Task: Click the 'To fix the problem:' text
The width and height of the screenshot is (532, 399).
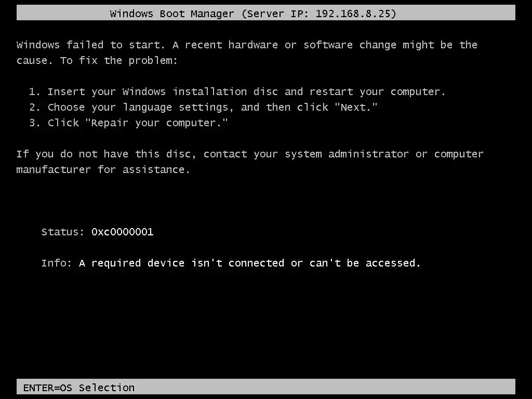Action: [x=119, y=60]
